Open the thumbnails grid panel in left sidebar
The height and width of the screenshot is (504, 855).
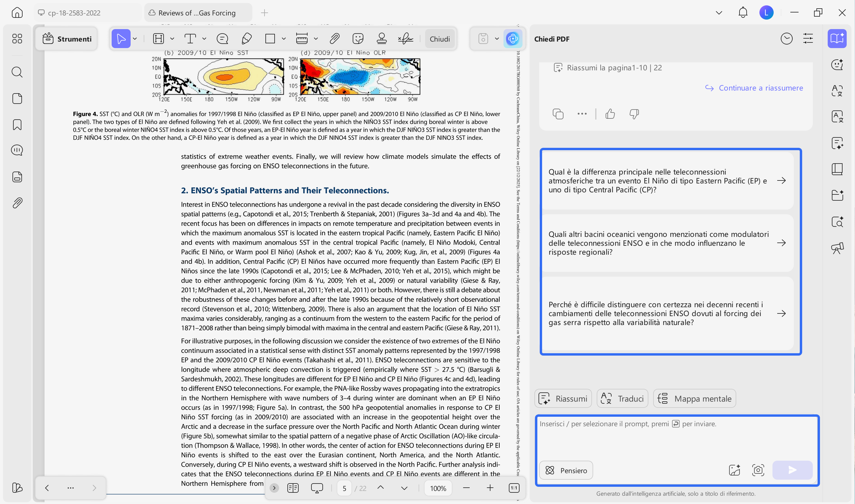[x=17, y=38]
